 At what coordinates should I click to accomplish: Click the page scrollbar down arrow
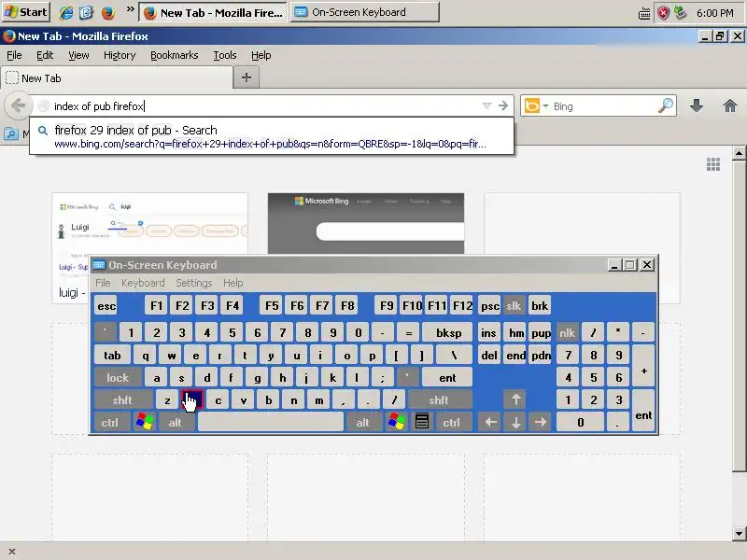click(x=739, y=533)
